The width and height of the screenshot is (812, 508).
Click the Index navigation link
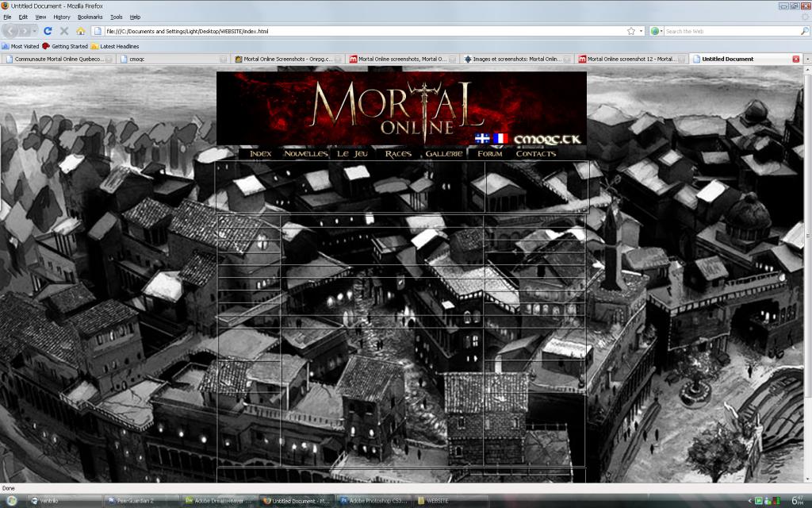point(260,153)
